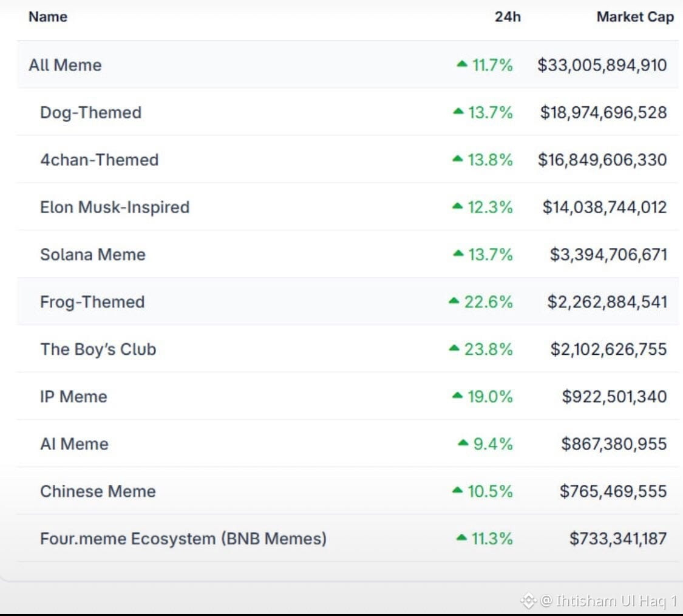683x616 pixels.
Task: Click market cap $922,501,340
Action: [614, 397]
